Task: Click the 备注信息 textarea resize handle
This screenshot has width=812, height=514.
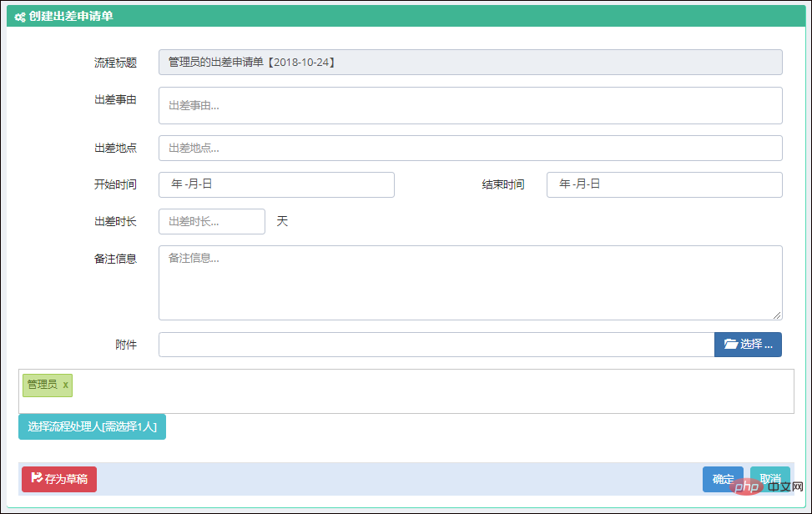Action: (x=777, y=315)
